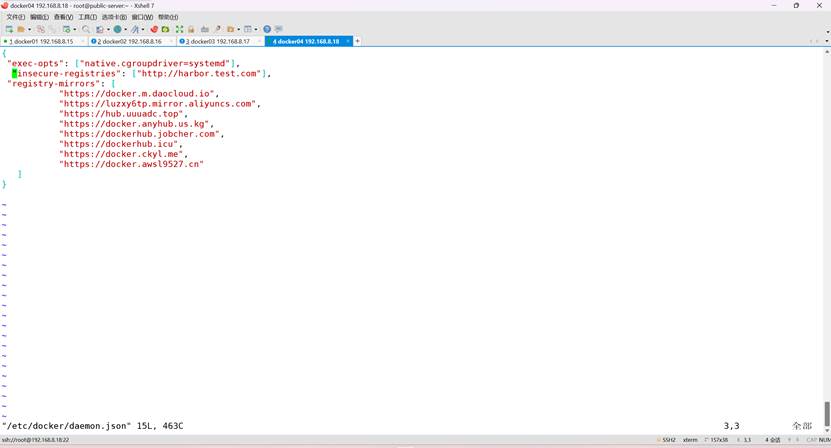Switch to tab 3 docker03 192.168.8.17
831x448 pixels.
218,41
